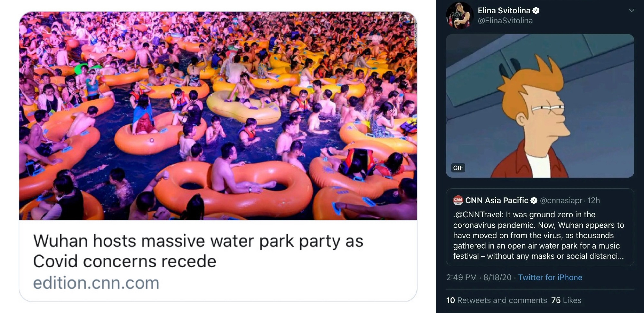Screen dimensions: 644x313
Task: Open the Elina Svitolina display name
Action: click(x=504, y=11)
